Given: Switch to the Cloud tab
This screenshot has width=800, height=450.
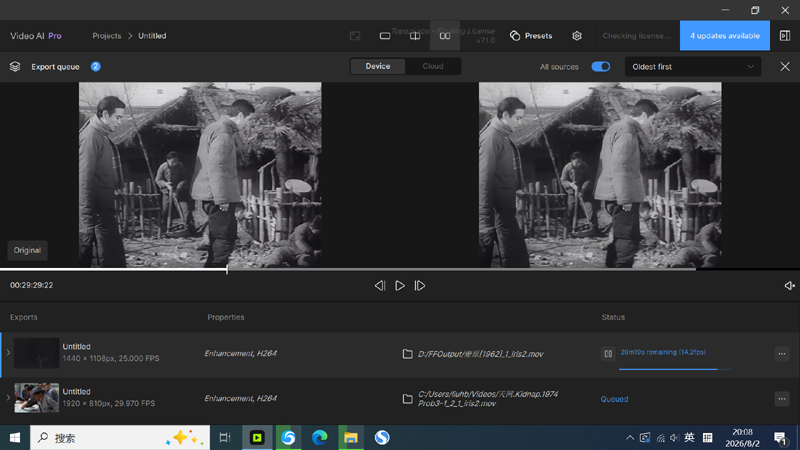Looking at the screenshot, I should pyautogui.click(x=433, y=66).
